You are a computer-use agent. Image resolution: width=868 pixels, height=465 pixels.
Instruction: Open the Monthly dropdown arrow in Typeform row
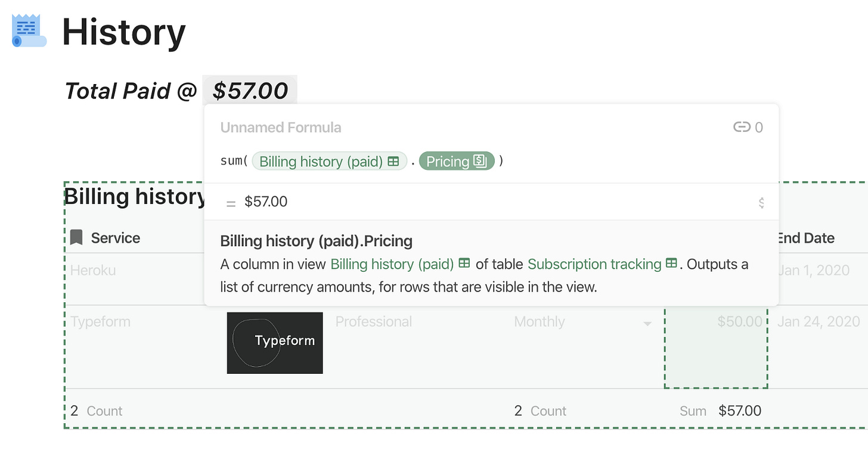[647, 324]
